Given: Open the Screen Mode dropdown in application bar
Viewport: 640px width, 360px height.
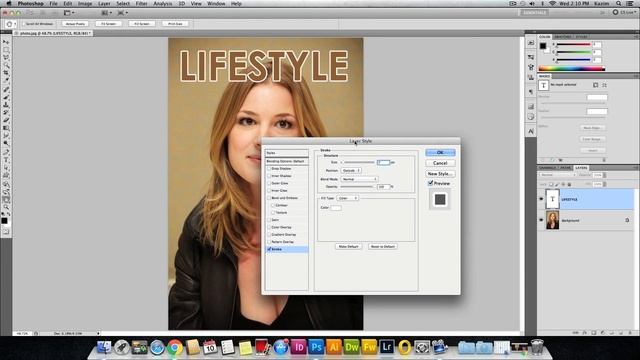Looking at the screenshot, I should (x=122, y=13).
